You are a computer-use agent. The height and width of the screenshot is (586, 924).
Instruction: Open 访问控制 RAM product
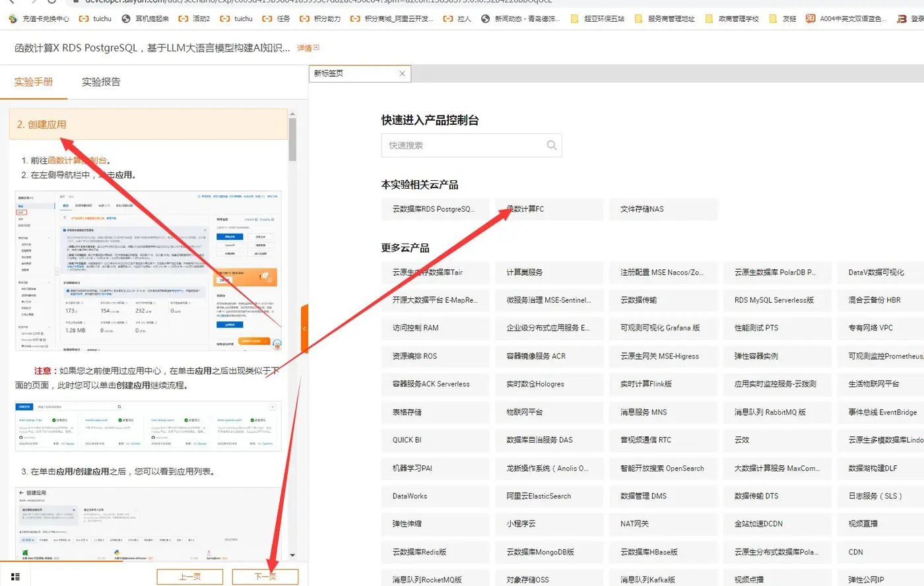point(436,328)
